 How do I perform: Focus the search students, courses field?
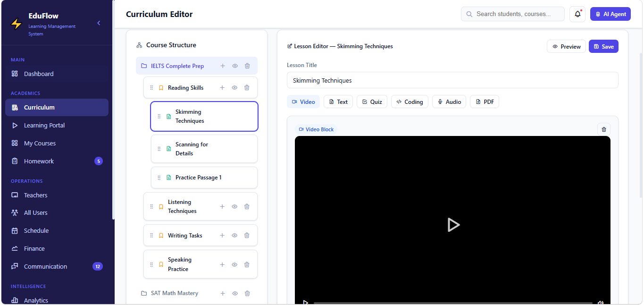pos(513,14)
